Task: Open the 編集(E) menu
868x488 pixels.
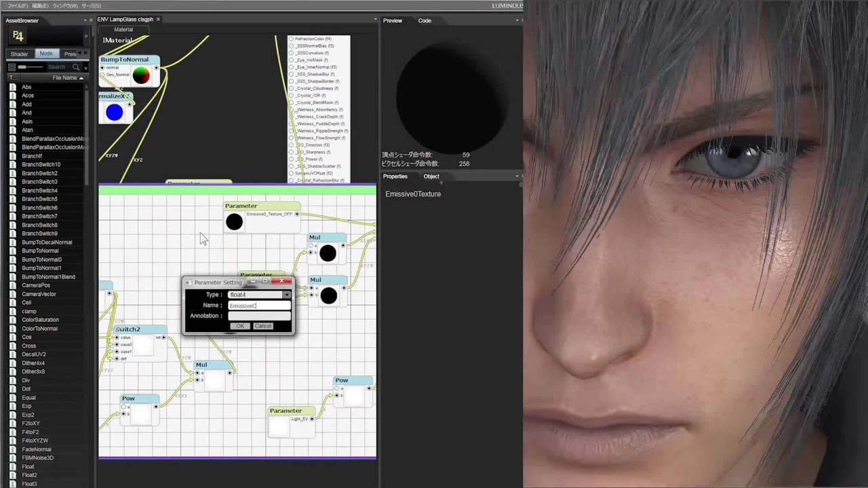Action: coord(41,5)
